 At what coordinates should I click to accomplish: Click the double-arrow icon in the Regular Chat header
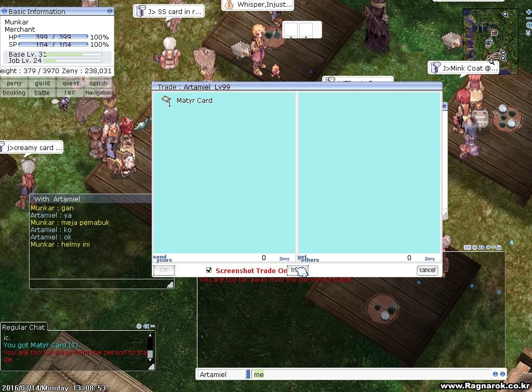click(146, 326)
